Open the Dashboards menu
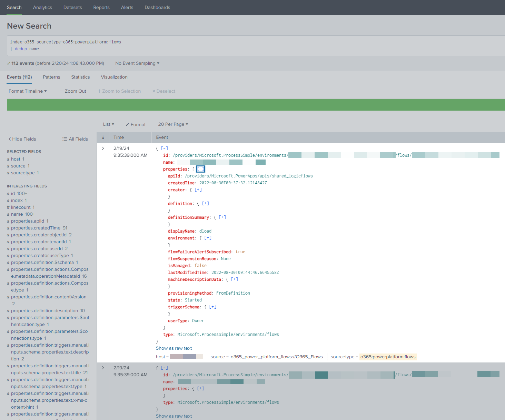Screen dimensions: 505x420 (x=157, y=8)
